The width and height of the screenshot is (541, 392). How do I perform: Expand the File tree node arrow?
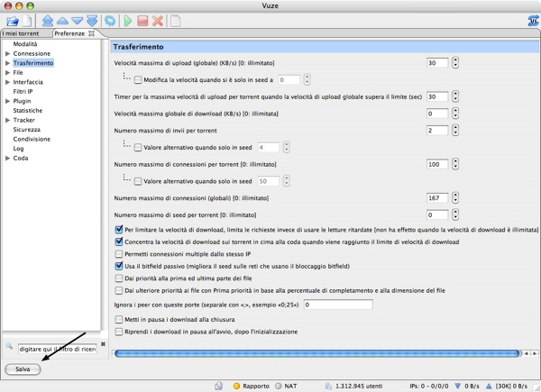click(7, 72)
